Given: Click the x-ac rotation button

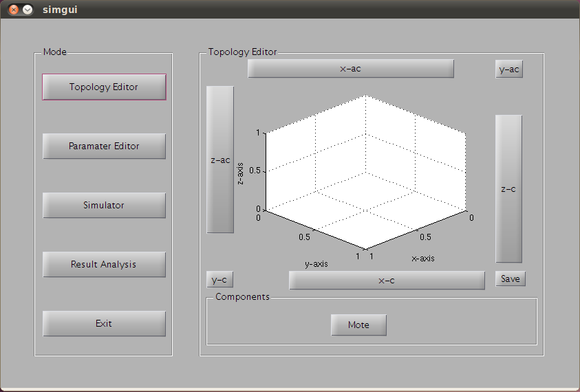Looking at the screenshot, I should point(350,69).
